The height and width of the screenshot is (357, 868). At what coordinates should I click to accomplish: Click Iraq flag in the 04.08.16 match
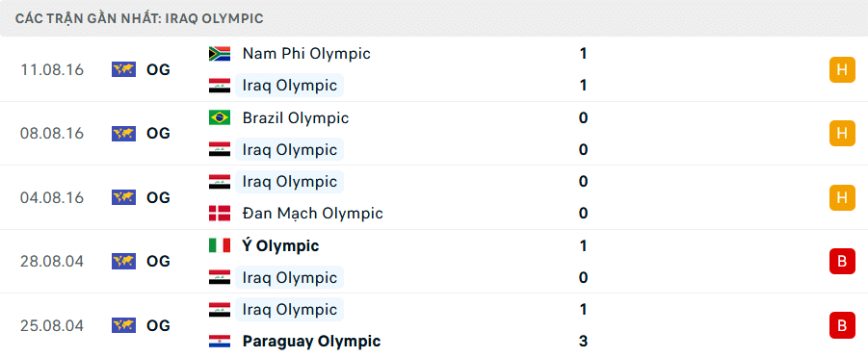click(220, 182)
